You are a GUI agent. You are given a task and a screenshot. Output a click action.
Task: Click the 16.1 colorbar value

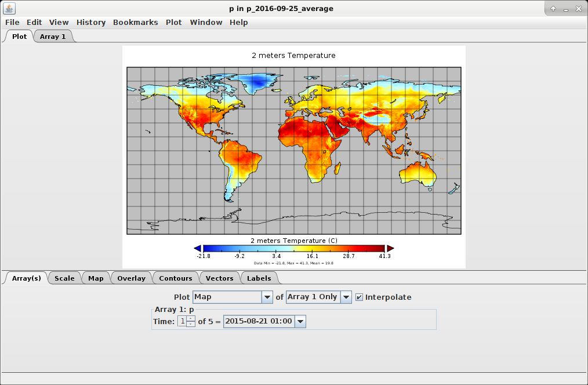[x=312, y=256]
